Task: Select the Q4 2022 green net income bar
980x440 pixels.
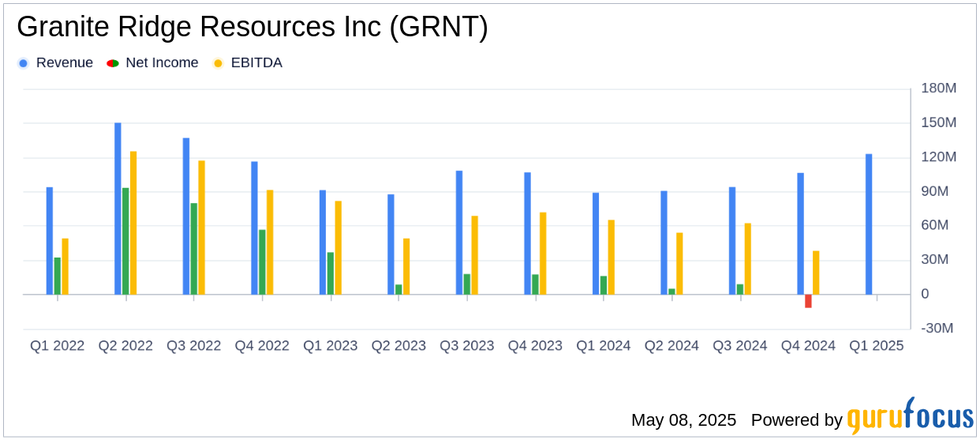Action: (x=262, y=262)
